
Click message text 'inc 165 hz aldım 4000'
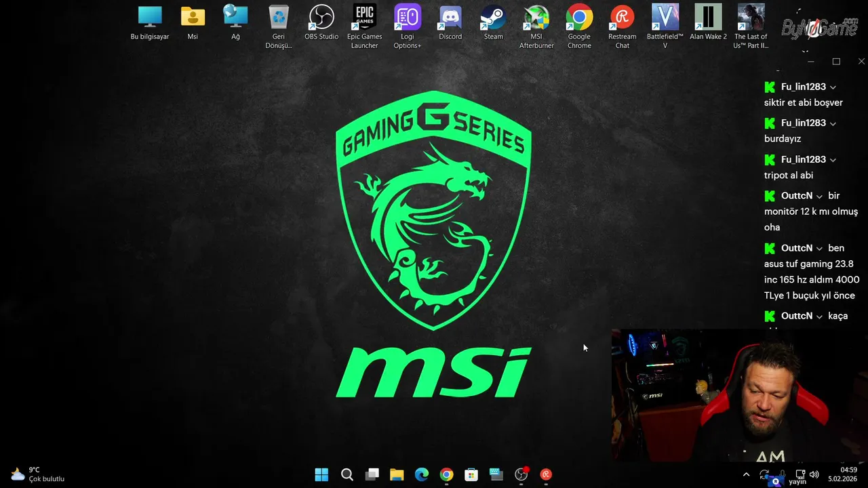[812, 279]
